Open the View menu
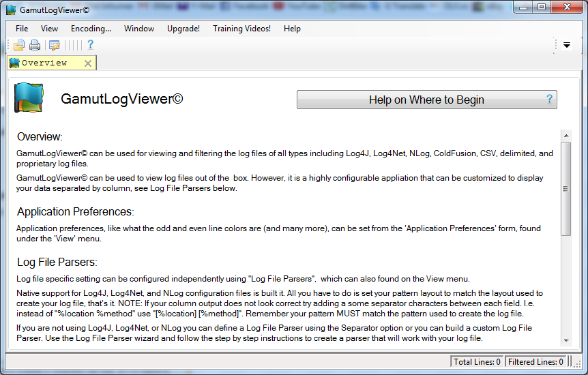 coord(49,29)
